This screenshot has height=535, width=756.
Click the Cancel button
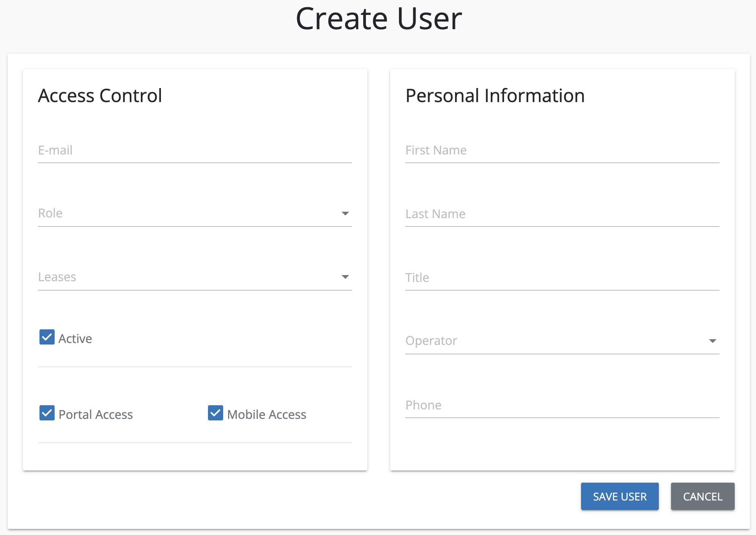tap(702, 496)
